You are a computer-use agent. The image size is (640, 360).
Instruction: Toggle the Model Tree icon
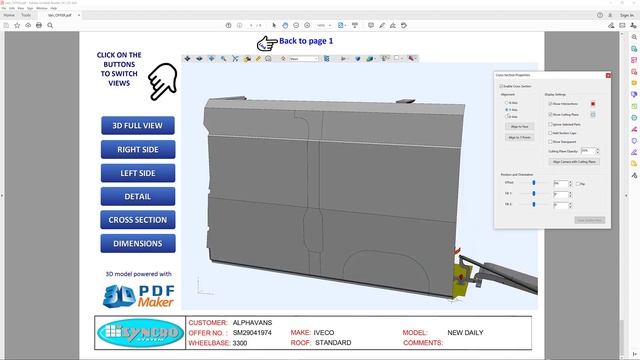327,59
